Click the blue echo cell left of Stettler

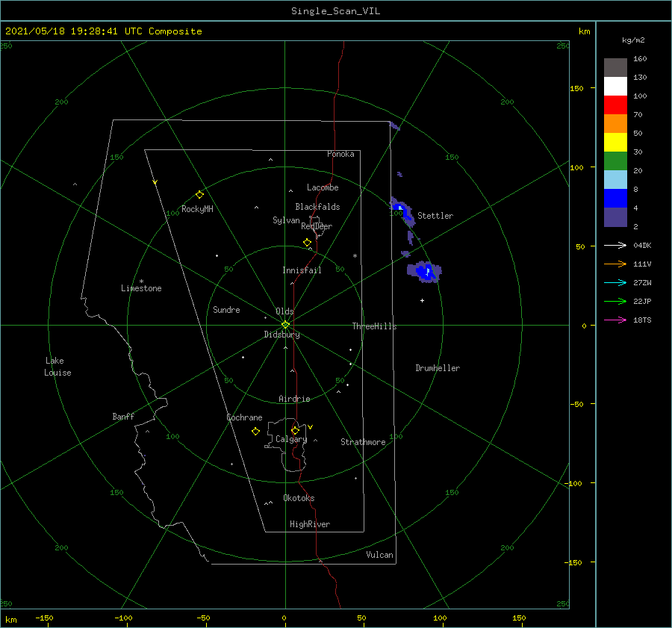(403, 212)
